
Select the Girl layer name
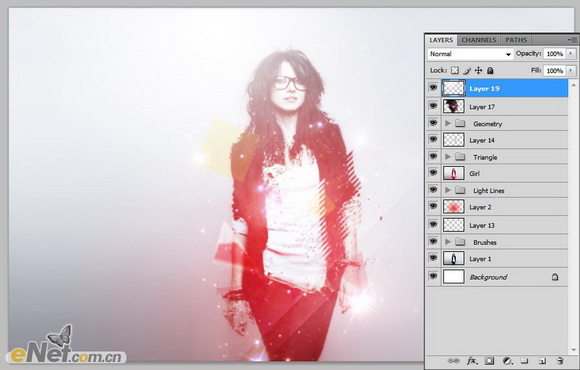click(474, 174)
